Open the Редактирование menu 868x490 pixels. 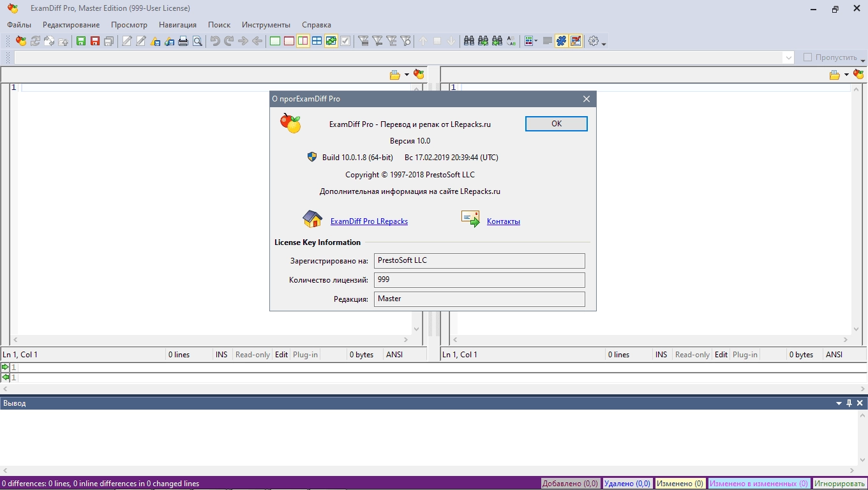71,25
